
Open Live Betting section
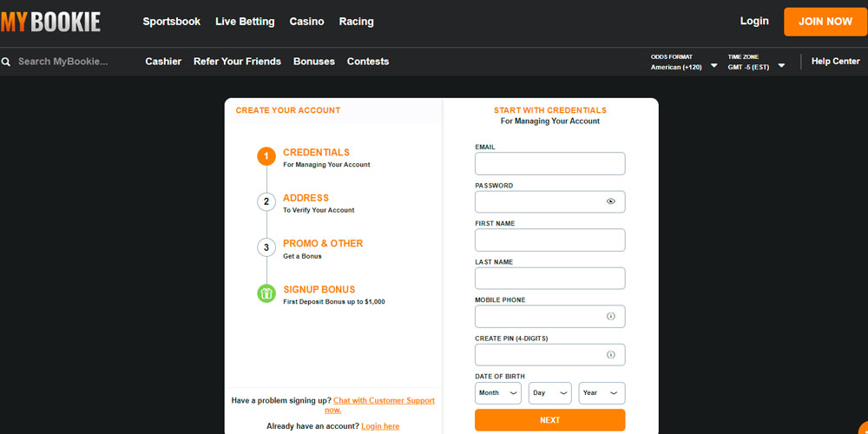[x=245, y=22]
